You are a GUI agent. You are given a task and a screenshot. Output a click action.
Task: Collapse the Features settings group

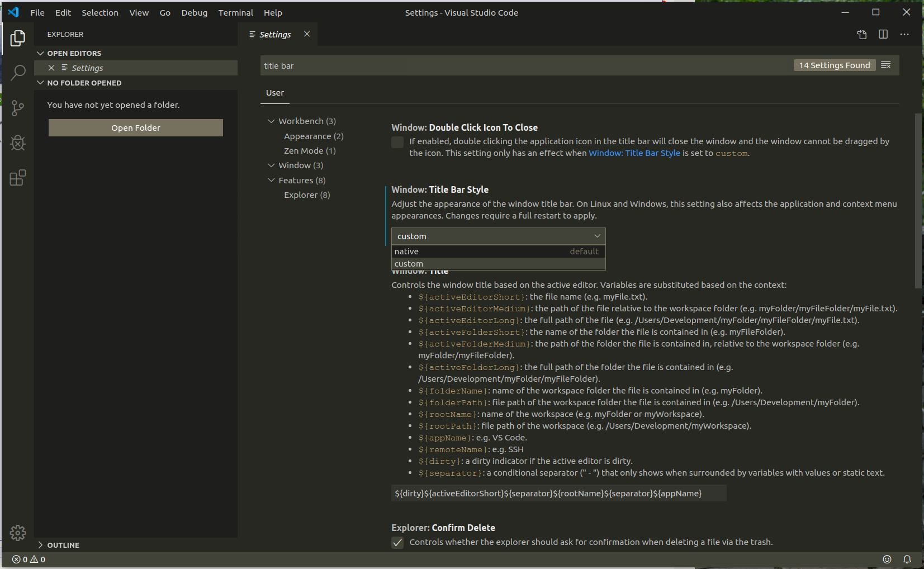point(272,181)
